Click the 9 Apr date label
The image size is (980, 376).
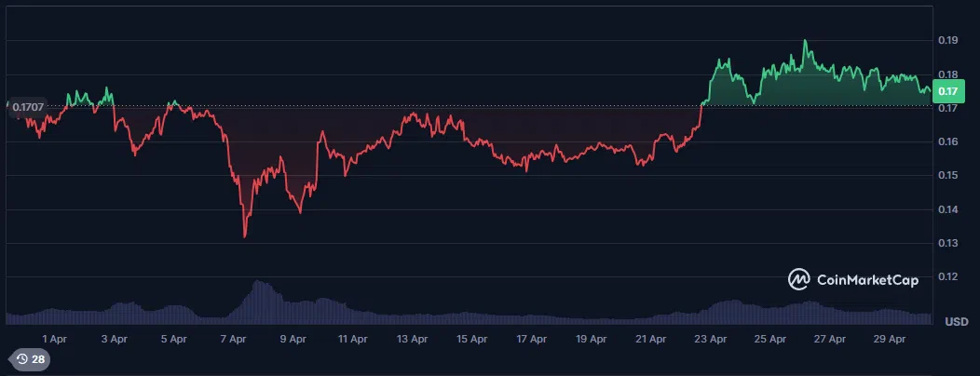293,339
